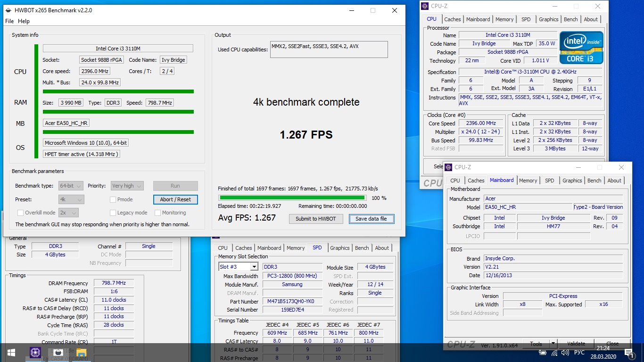Select Graphics tab in SPD CPU-Z window

(x=339, y=248)
